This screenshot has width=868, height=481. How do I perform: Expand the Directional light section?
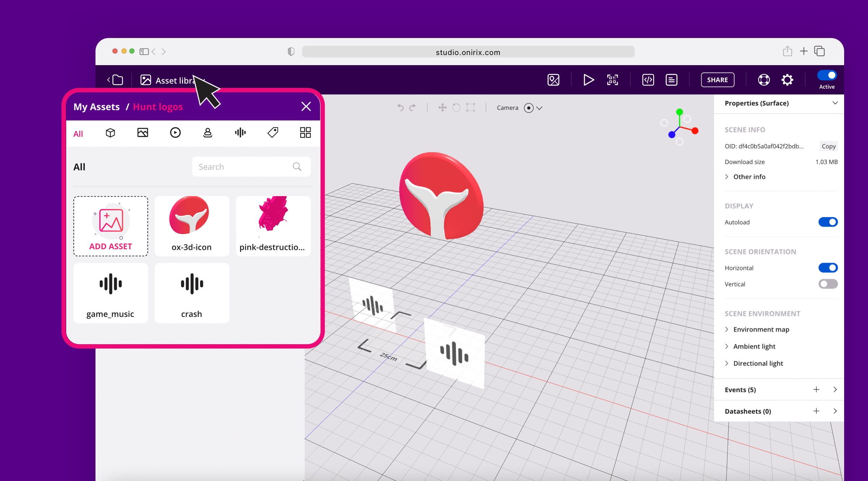click(x=758, y=363)
